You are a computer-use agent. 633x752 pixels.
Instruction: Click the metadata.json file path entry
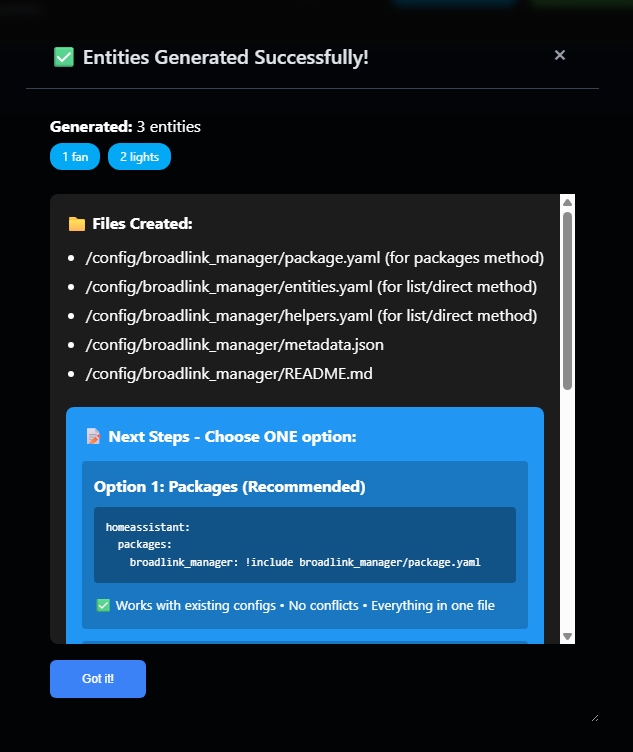(235, 345)
